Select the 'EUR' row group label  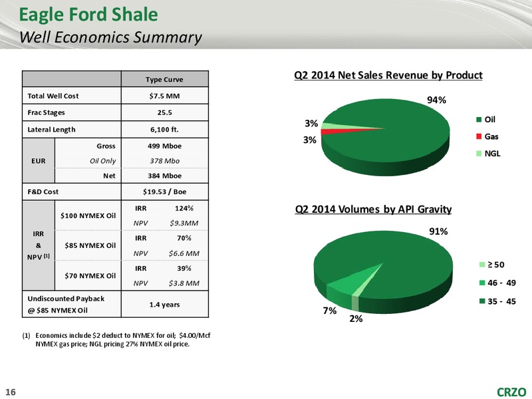39,161
